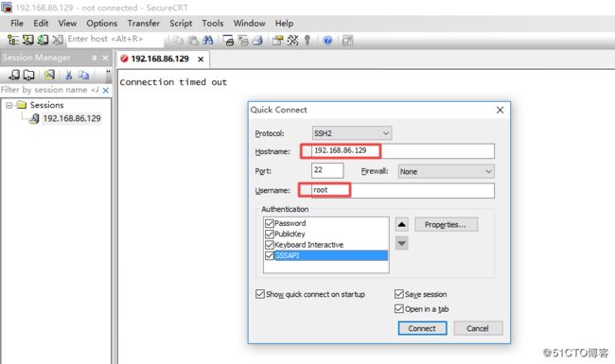
Task: Click the Cut scissors icon in Session Manager
Action: (69, 75)
